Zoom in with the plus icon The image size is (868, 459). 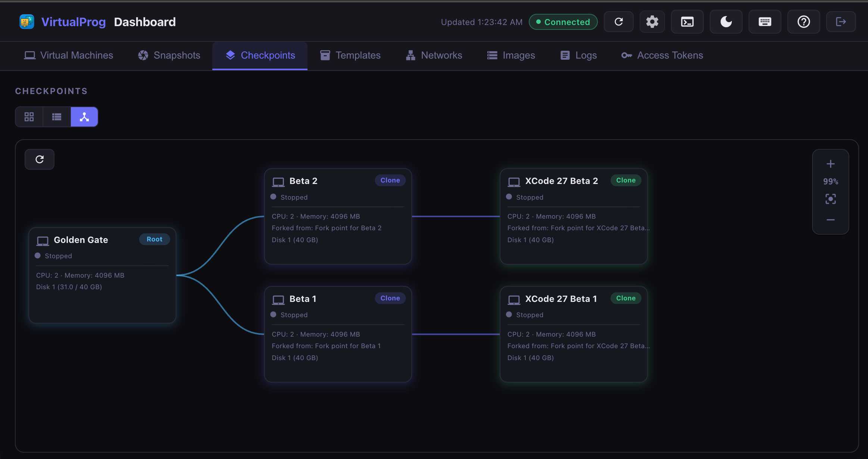pyautogui.click(x=831, y=164)
